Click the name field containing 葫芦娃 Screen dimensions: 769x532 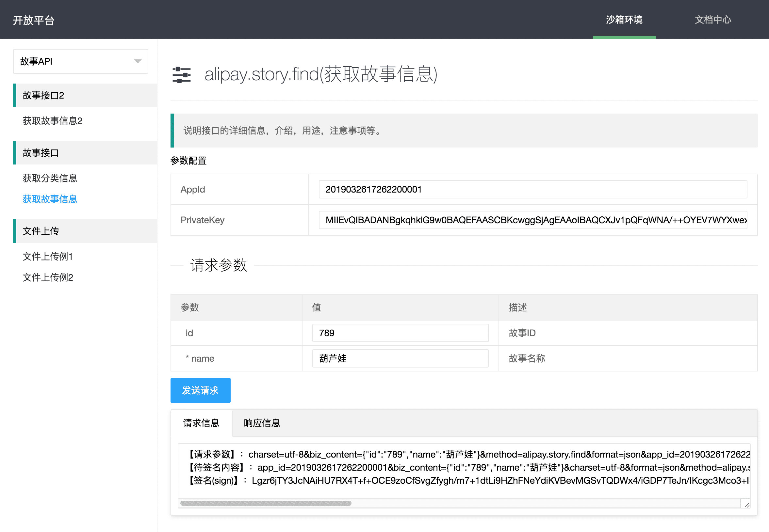(x=400, y=358)
